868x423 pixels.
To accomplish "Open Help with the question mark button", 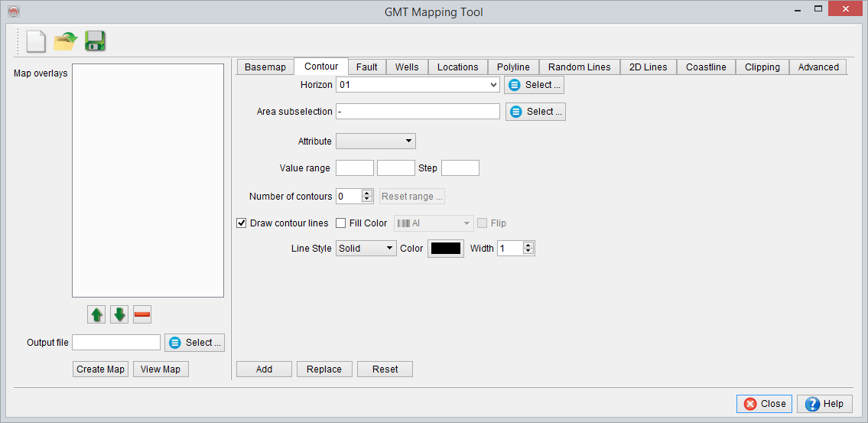I will (x=824, y=404).
